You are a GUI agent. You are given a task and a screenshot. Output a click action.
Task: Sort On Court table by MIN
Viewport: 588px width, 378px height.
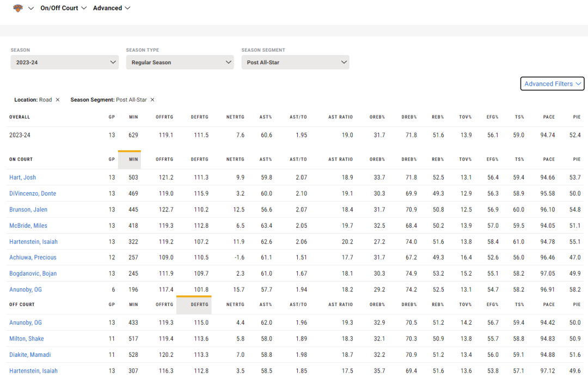point(133,160)
